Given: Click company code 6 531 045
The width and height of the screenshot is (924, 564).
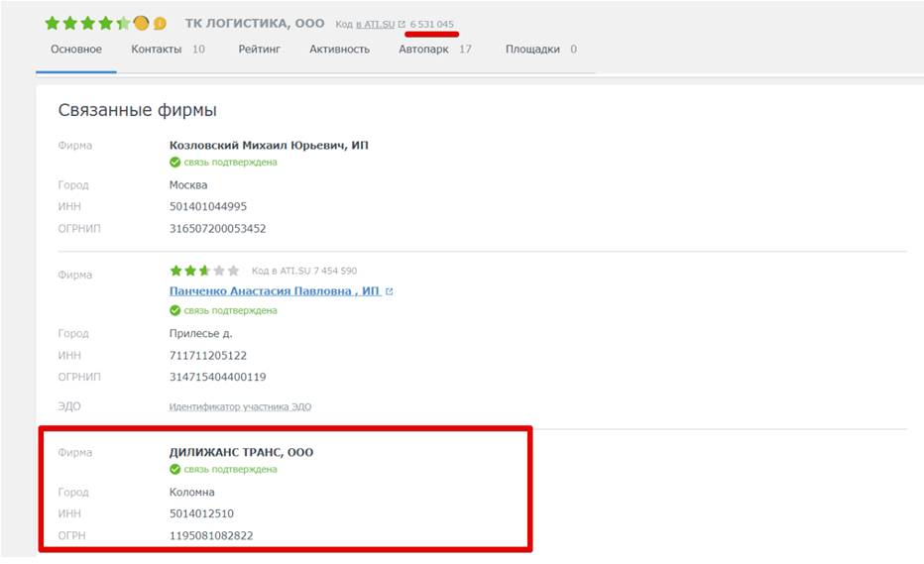Looking at the screenshot, I should (x=432, y=24).
